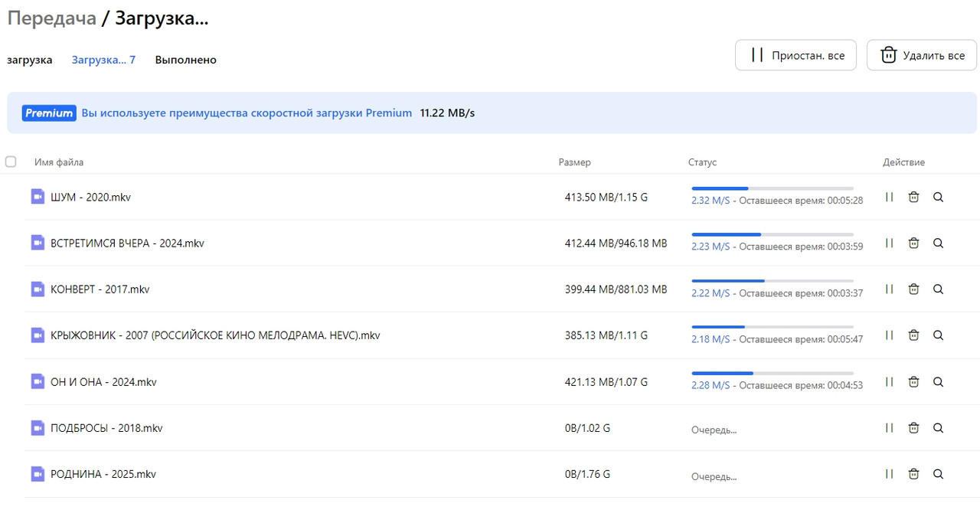The image size is (980, 523).
Task: Click magnifier icon in РОДНИНА row
Action: point(938,473)
